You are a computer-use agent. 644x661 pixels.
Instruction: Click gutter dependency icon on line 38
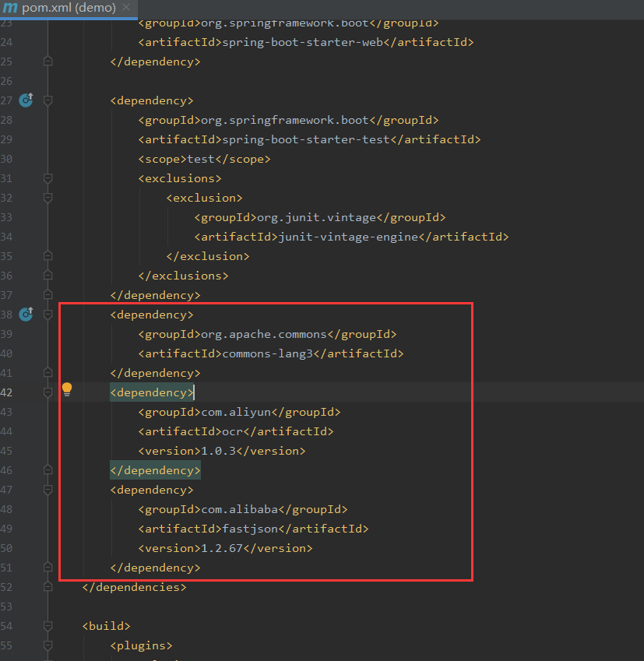[26, 314]
